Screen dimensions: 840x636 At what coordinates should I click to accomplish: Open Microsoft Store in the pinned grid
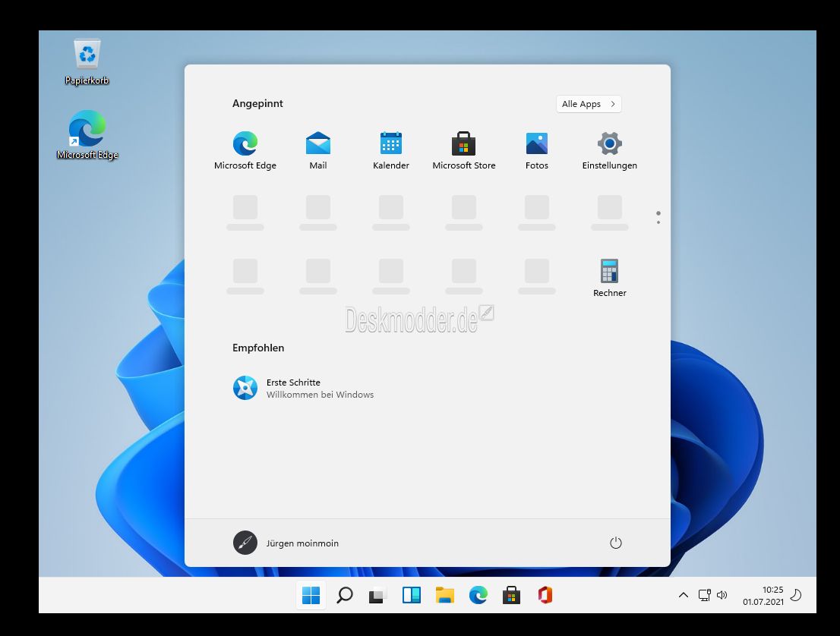pos(464,150)
